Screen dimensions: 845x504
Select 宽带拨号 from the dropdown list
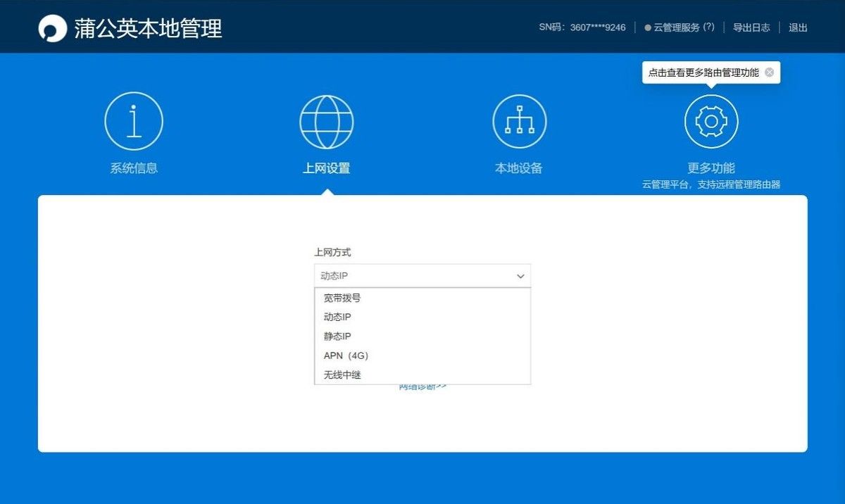(342, 298)
